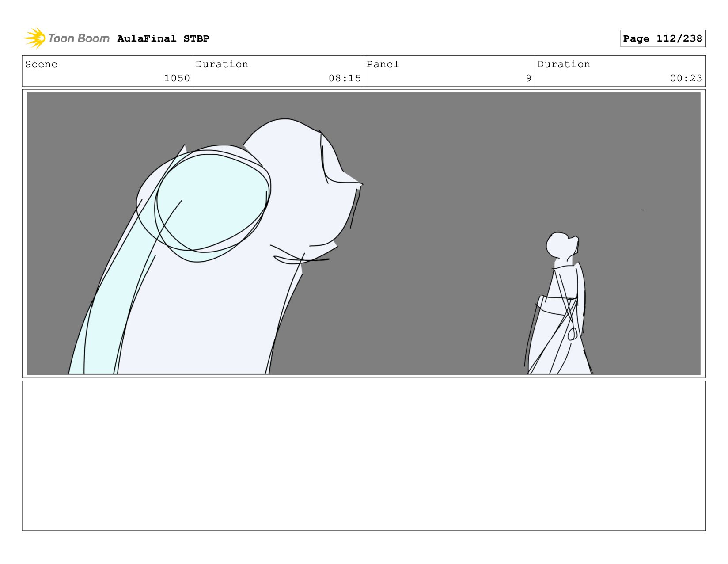Click the empty notes box below the panel

[x=364, y=456]
